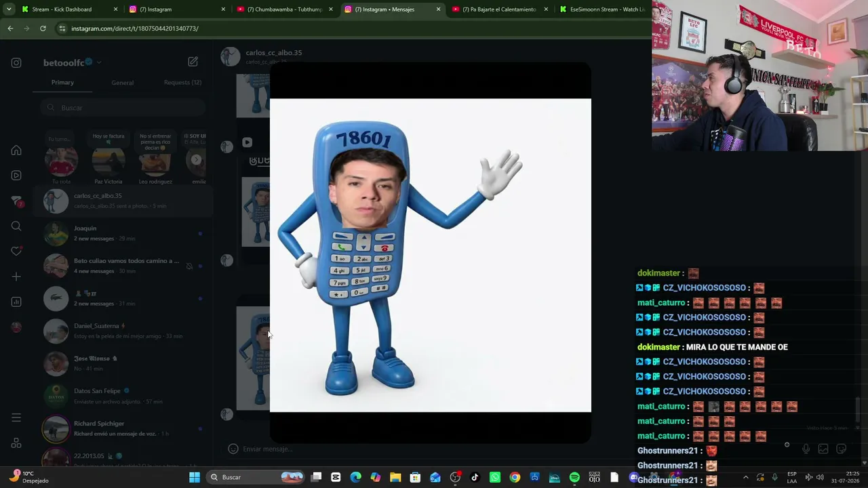
Task: Open the Meta apps grid icon
Action: click(16, 443)
